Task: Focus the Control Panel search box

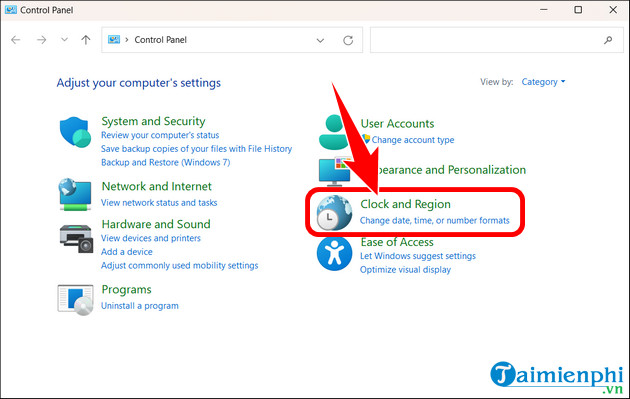Action: (x=497, y=40)
